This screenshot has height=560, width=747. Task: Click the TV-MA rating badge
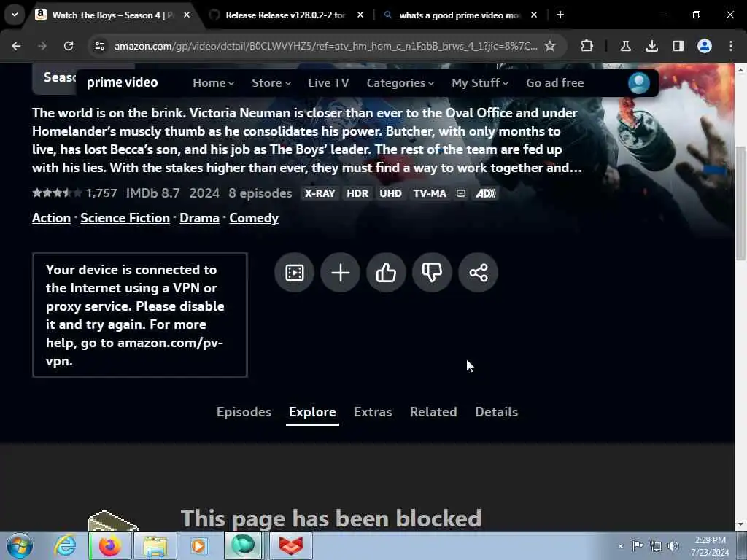(x=430, y=193)
